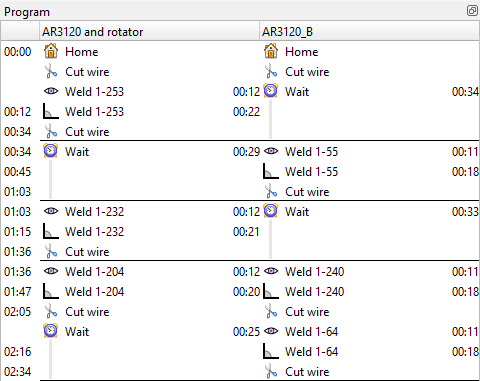Click the eye search icon for Weld 1-204
Image resolution: width=480 pixels, height=381 pixels.
pos(51,271)
